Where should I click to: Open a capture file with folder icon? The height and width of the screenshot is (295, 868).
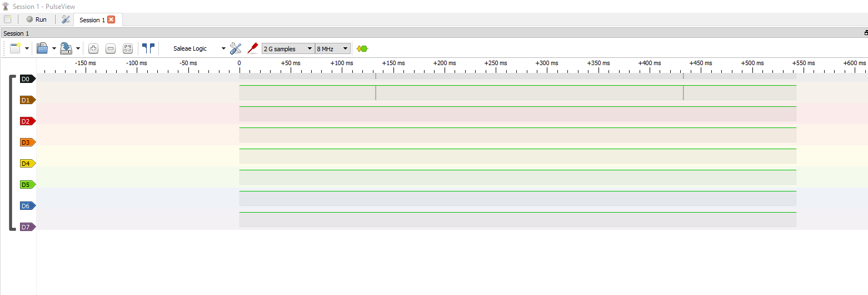click(42, 48)
